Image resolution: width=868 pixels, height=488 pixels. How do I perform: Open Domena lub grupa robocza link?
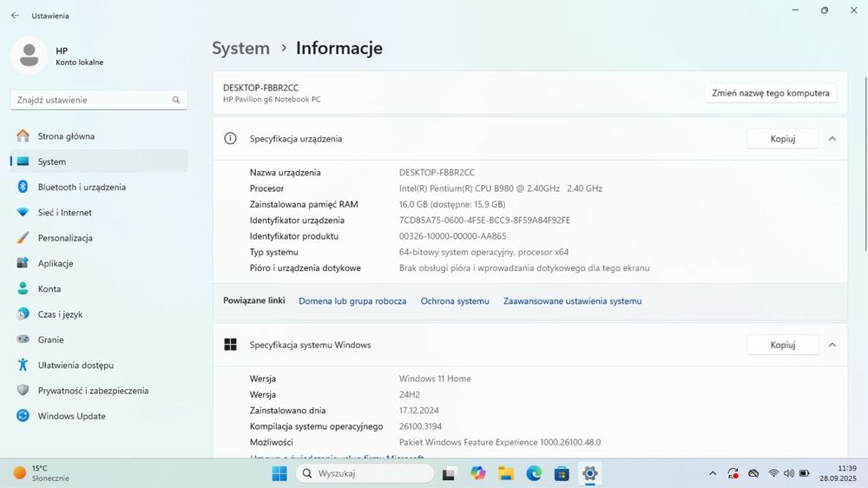(x=352, y=300)
